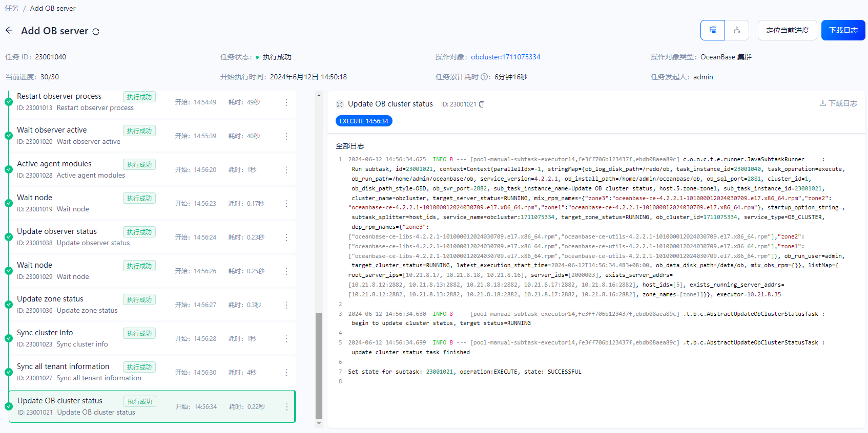The width and height of the screenshot is (868, 433).
Task: Copy subtask ID 23001021
Action: (x=482, y=104)
